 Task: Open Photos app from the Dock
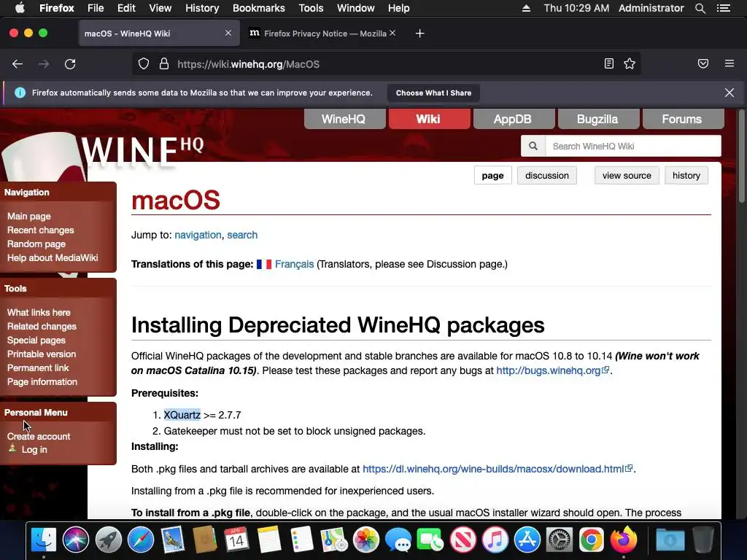click(366, 540)
